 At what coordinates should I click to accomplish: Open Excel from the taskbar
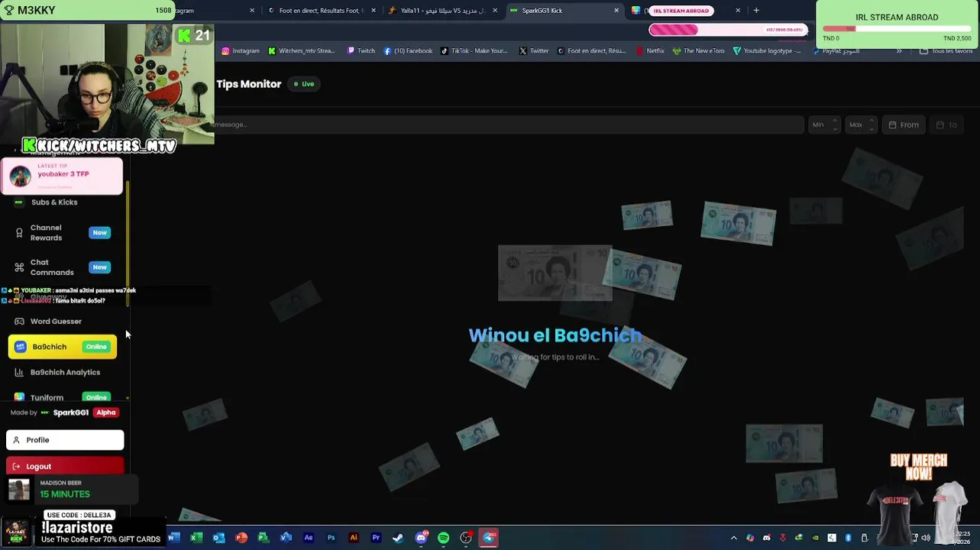pyautogui.click(x=196, y=538)
